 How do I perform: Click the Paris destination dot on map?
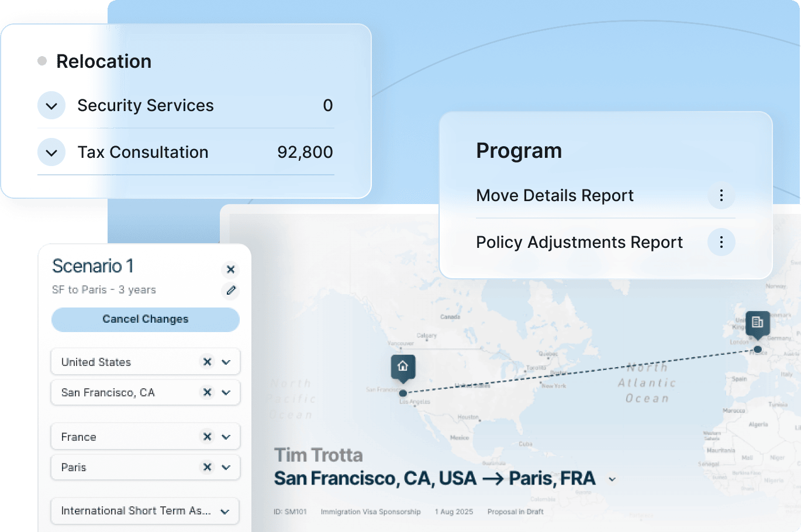tap(758, 349)
